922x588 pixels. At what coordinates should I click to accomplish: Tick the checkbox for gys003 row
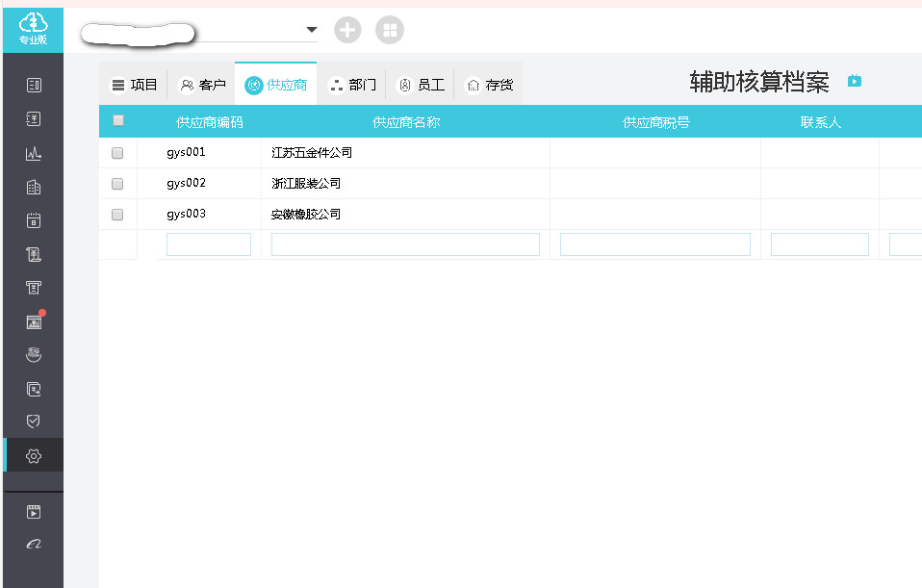pyautogui.click(x=117, y=215)
